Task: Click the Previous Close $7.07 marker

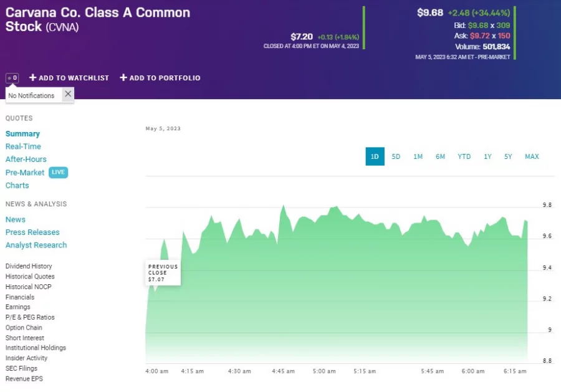Action: (163, 272)
